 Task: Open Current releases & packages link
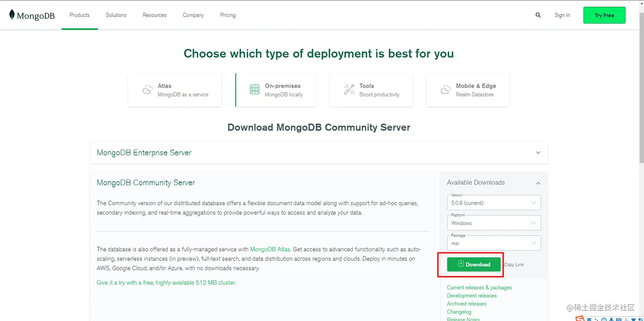[479, 287]
